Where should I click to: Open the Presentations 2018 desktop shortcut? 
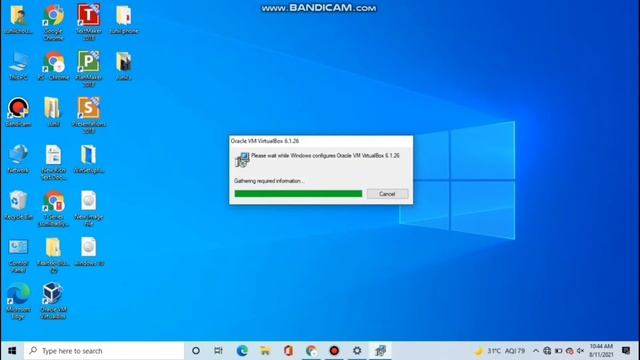click(89, 115)
